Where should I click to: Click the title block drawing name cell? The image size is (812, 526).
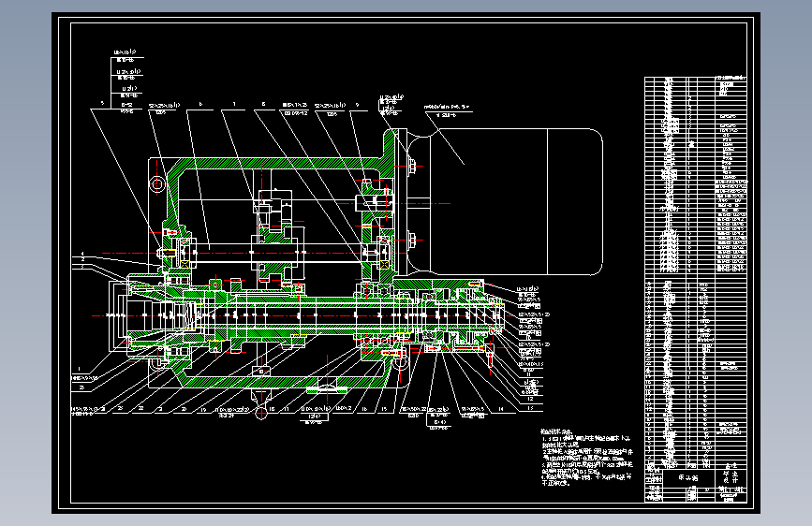pos(688,478)
